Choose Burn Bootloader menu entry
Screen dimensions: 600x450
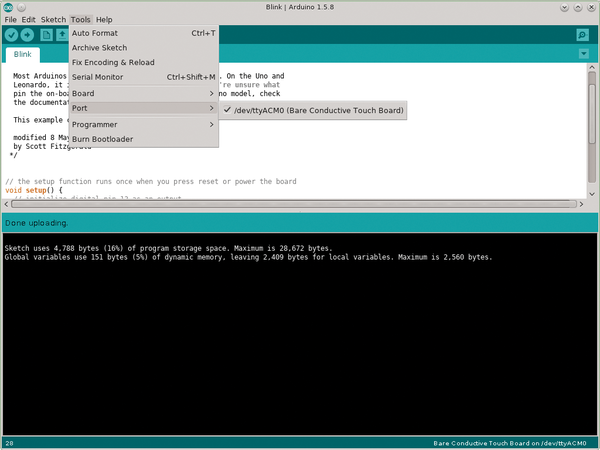pyautogui.click(x=143, y=139)
